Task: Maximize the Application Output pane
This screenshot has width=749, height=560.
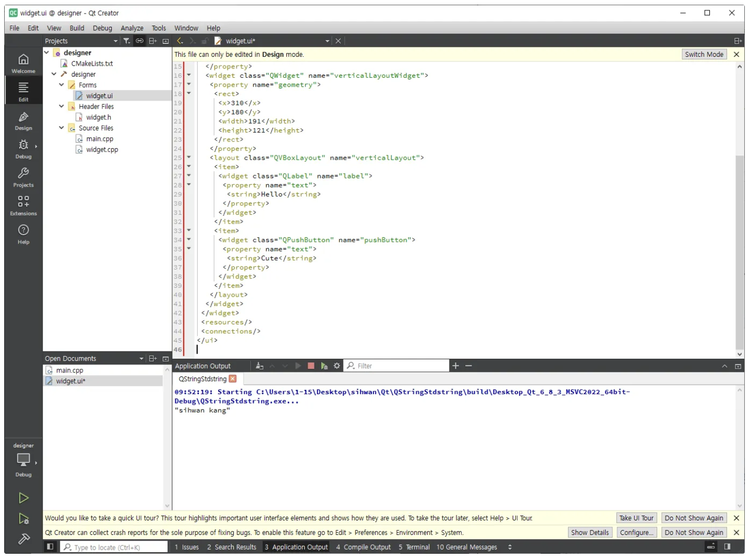Action: (x=738, y=366)
